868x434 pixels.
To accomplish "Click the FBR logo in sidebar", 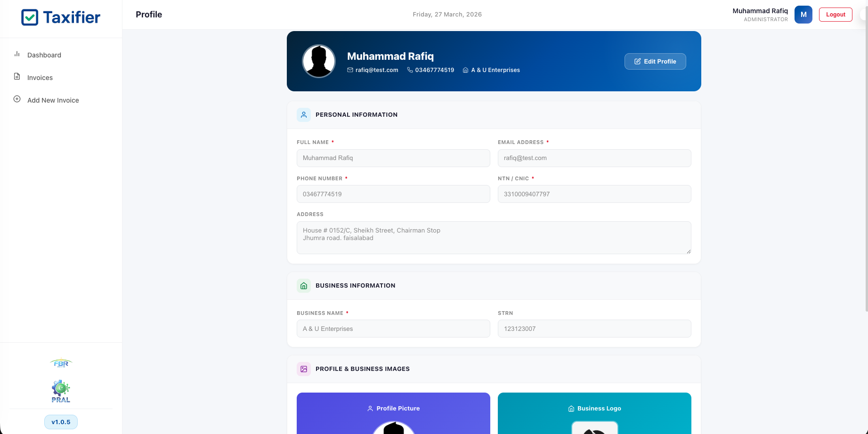I will pyautogui.click(x=61, y=363).
